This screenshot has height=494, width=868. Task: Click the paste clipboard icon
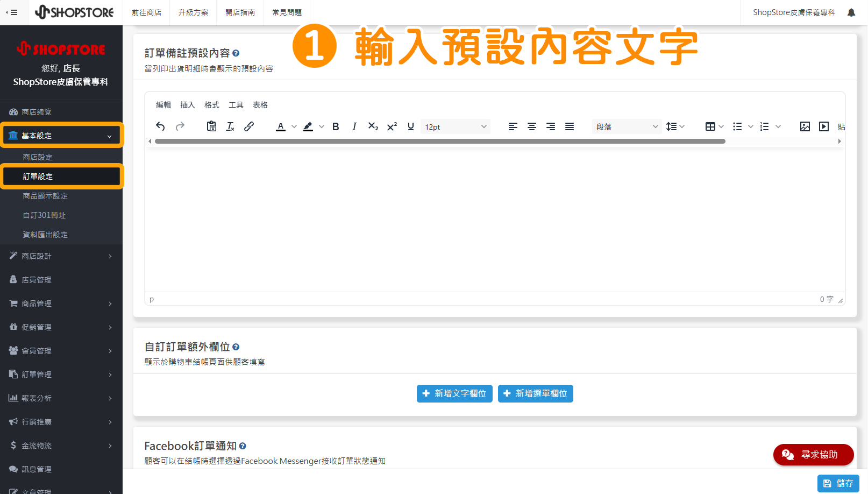coord(211,126)
